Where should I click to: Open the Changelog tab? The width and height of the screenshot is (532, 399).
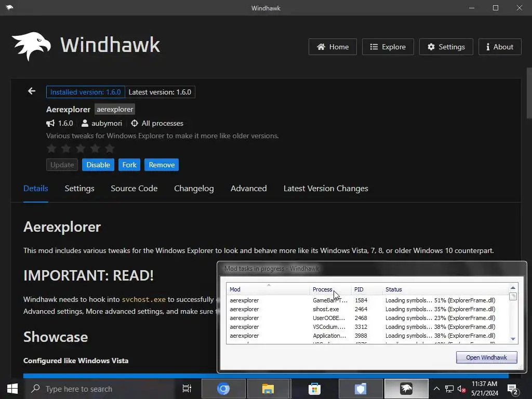click(194, 189)
